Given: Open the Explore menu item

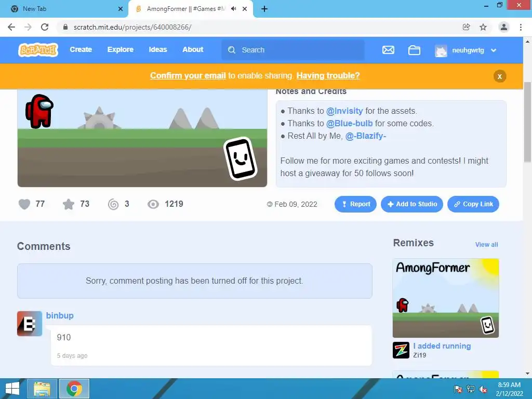Looking at the screenshot, I should [x=121, y=49].
